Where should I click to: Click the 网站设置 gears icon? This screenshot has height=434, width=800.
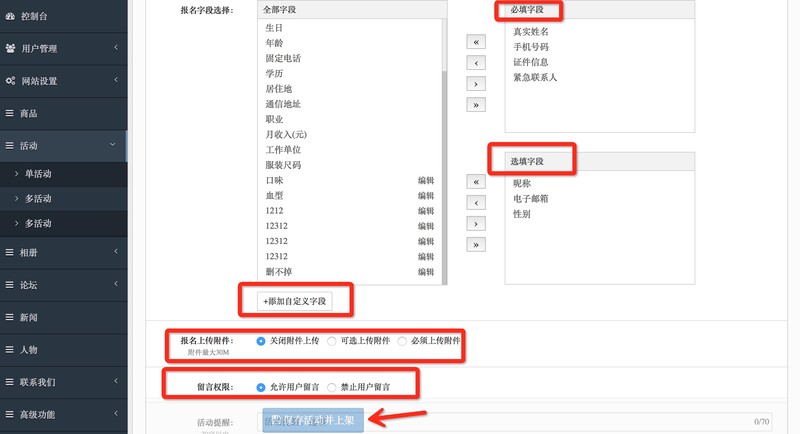10,81
